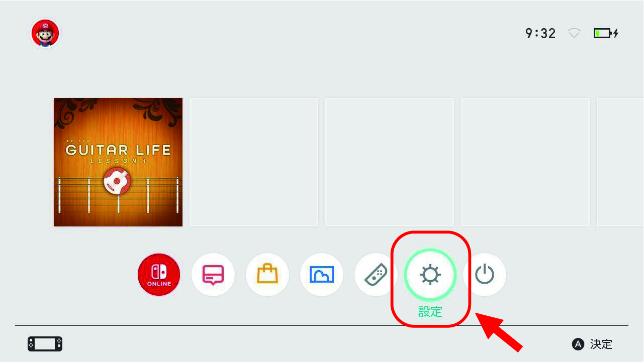
Task: Select the partially visible tile at right edge
Action: (x=620, y=162)
